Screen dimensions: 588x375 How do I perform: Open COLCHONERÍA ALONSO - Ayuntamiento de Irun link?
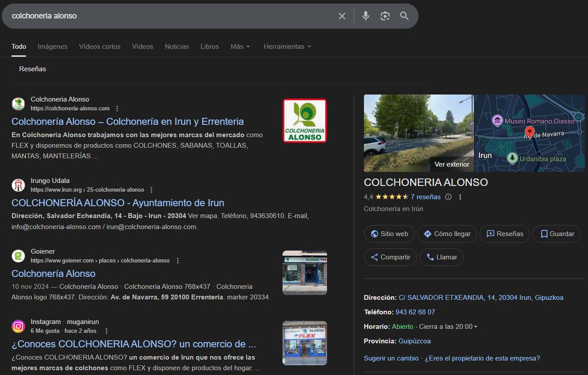(x=118, y=203)
